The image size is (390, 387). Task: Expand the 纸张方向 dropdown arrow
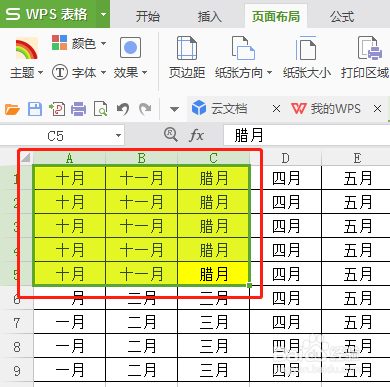[x=269, y=72]
